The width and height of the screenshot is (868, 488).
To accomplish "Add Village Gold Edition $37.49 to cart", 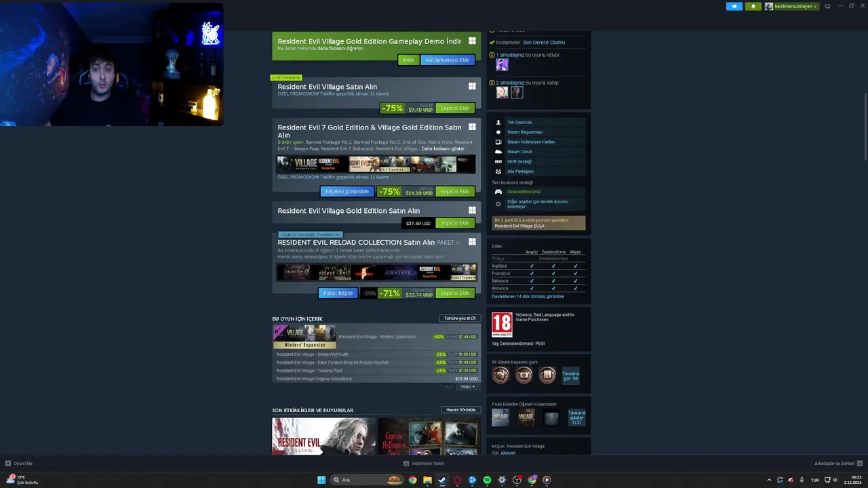I will tap(455, 223).
